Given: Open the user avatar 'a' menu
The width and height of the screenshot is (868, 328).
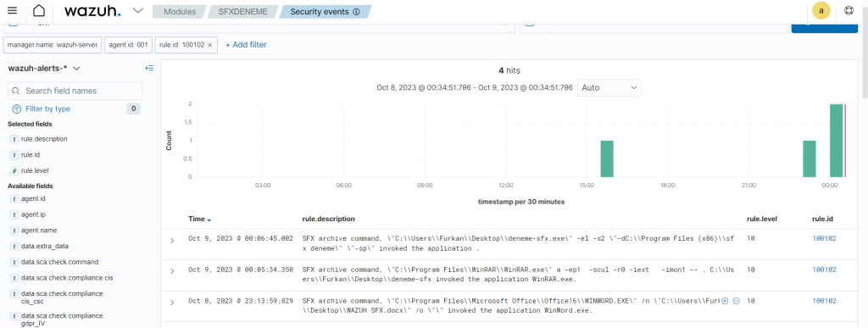Looking at the screenshot, I should (821, 10).
